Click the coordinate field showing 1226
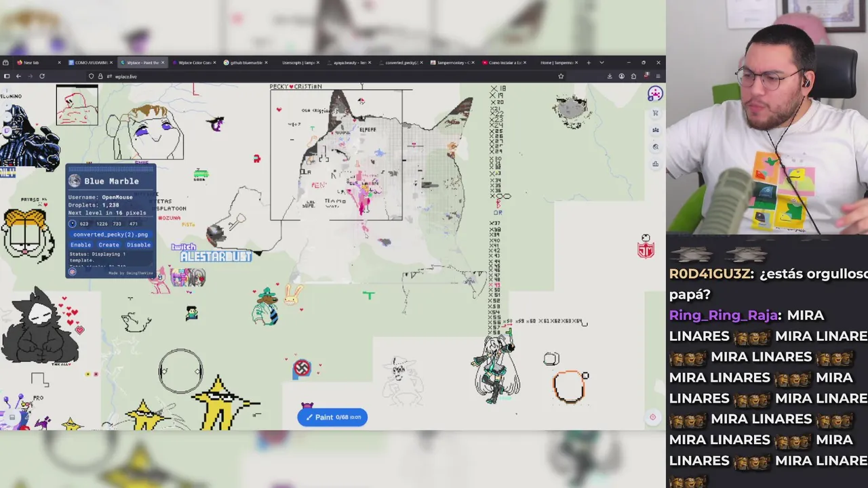This screenshot has height=488, width=868. [x=102, y=224]
